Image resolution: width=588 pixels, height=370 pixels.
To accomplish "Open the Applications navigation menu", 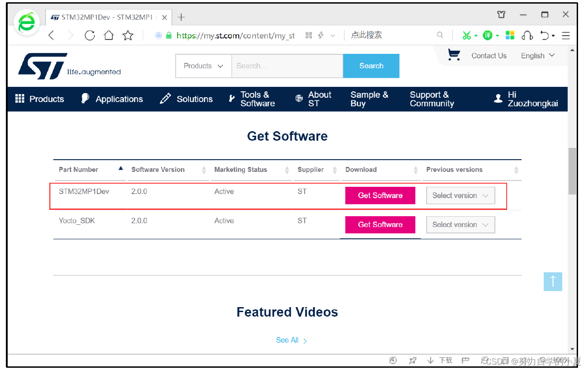I will tap(112, 99).
